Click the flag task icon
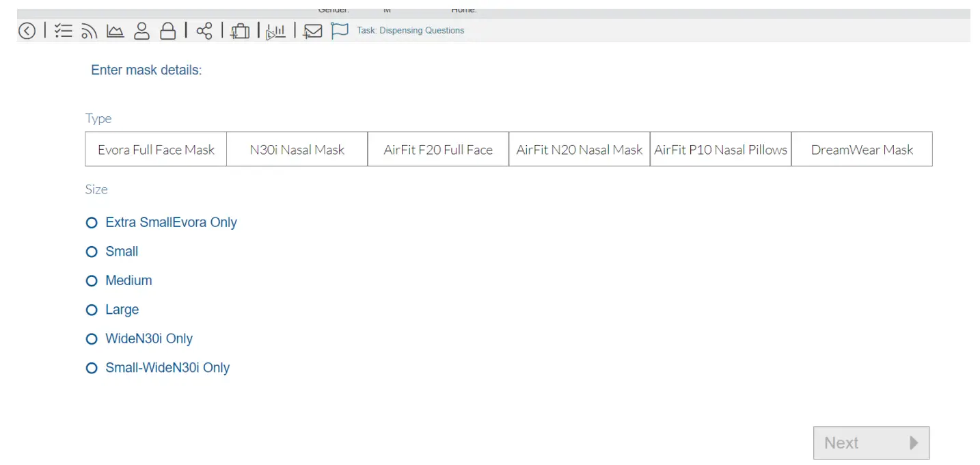This screenshot has width=980, height=465. coord(340,31)
